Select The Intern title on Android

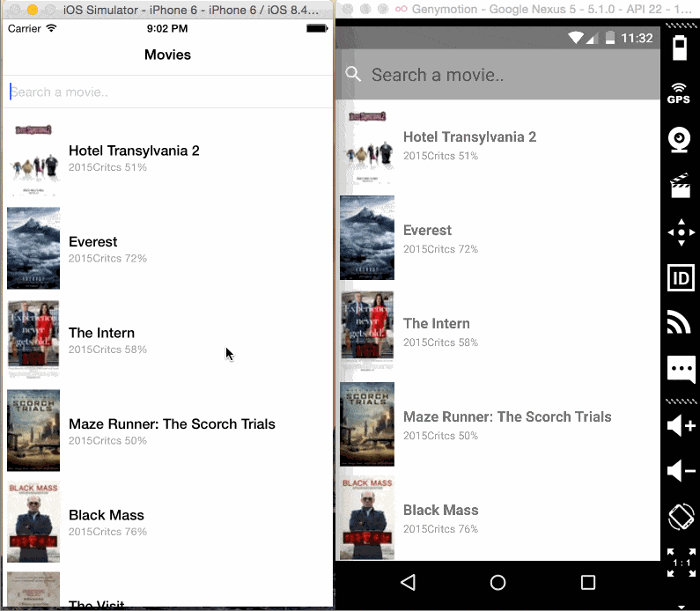436,324
